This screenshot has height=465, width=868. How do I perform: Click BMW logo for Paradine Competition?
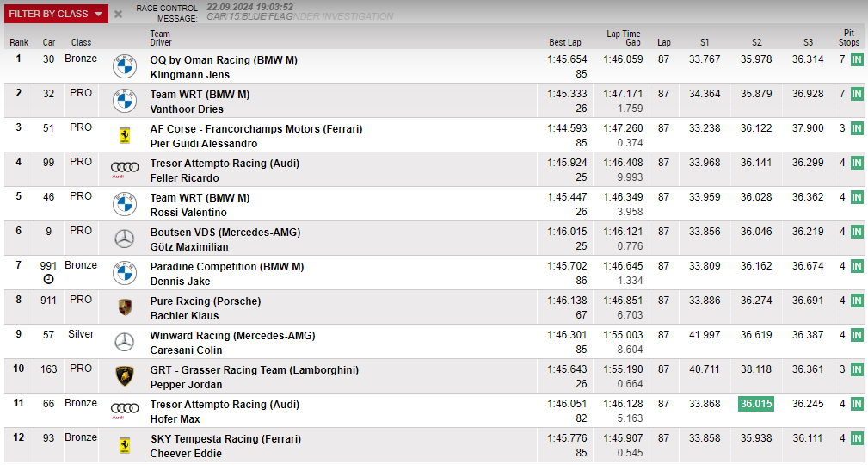125,273
